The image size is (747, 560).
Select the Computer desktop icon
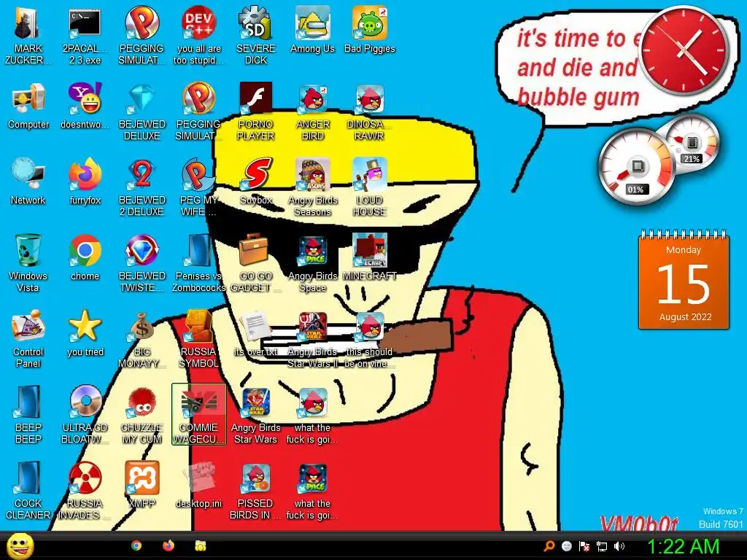coord(28,106)
